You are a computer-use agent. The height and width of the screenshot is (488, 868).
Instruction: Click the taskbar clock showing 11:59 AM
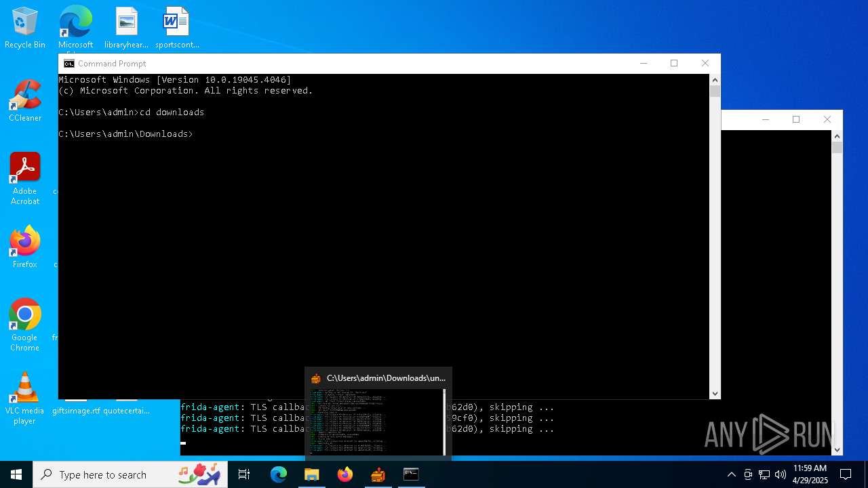pyautogui.click(x=810, y=474)
